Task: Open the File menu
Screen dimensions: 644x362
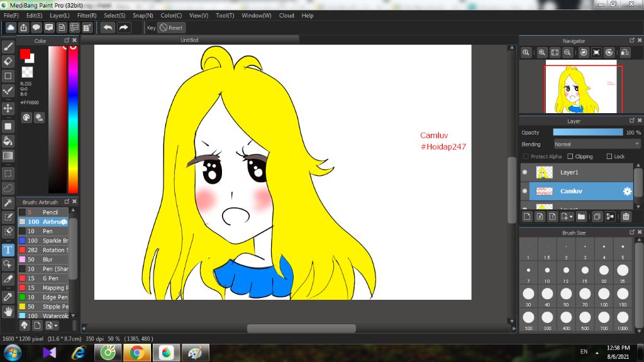Action: pyautogui.click(x=11, y=16)
